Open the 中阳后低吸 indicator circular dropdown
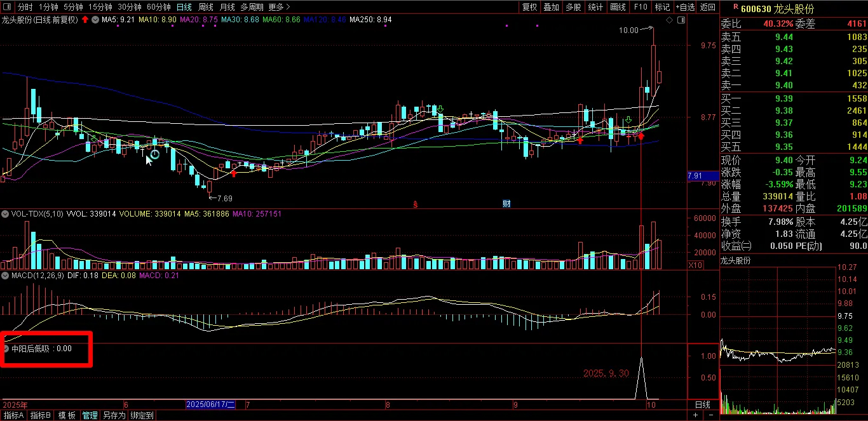 click(x=6, y=349)
